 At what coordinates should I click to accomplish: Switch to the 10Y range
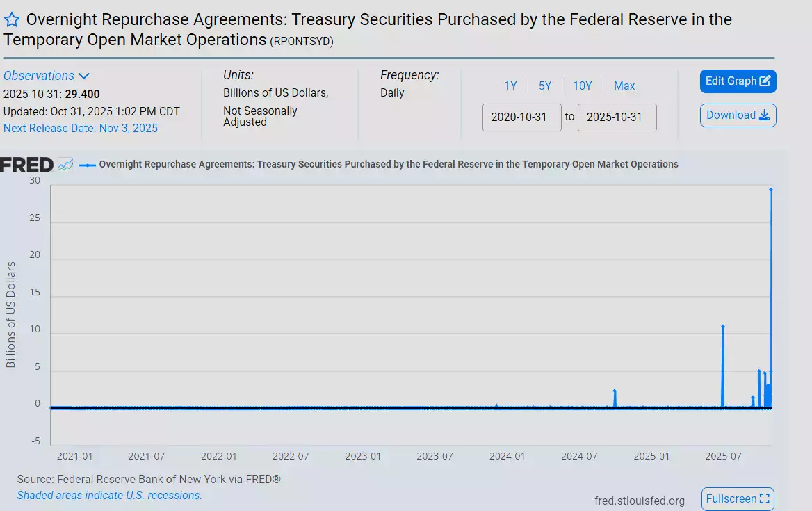[x=583, y=86]
